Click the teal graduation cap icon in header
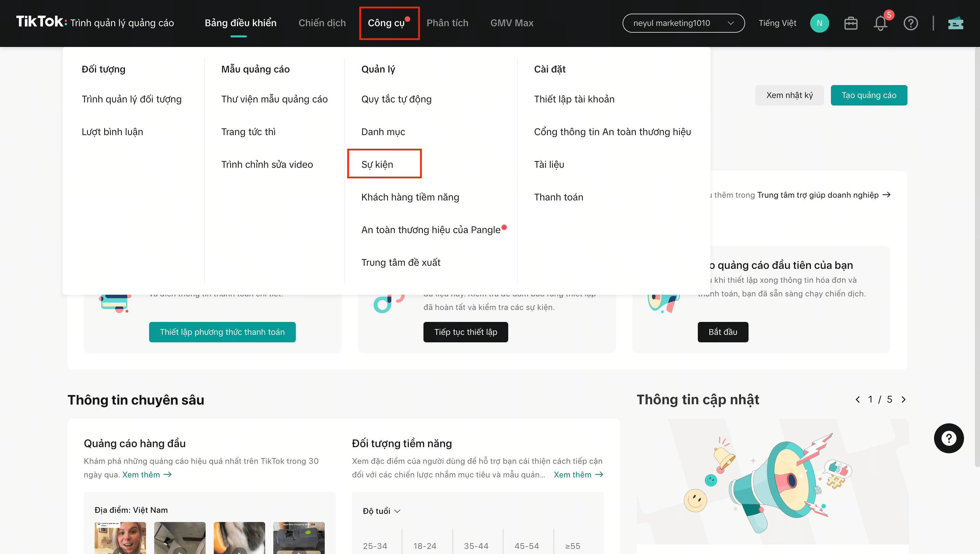Viewport: 980px width, 554px height. pos(955,23)
